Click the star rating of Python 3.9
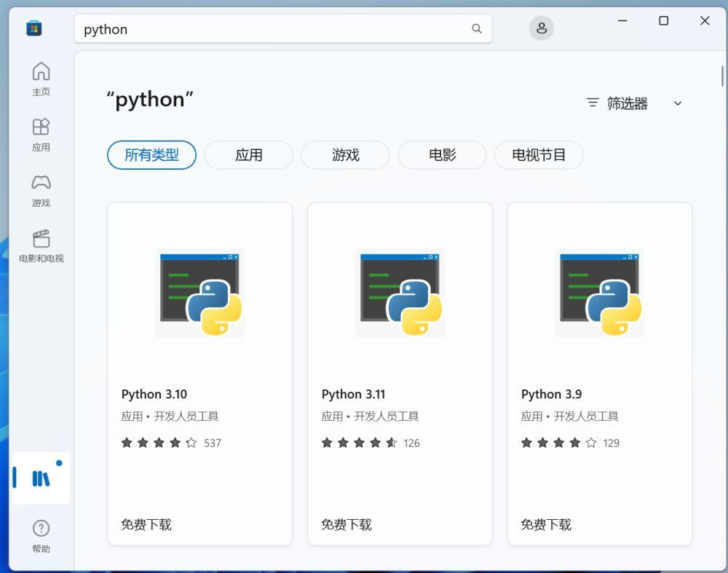This screenshot has width=728, height=573. [x=558, y=443]
